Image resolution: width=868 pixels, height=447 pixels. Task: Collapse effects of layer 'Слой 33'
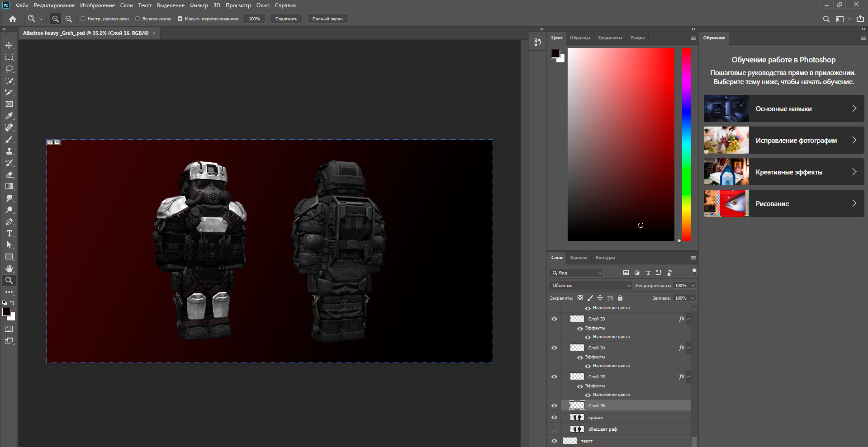[688, 319]
